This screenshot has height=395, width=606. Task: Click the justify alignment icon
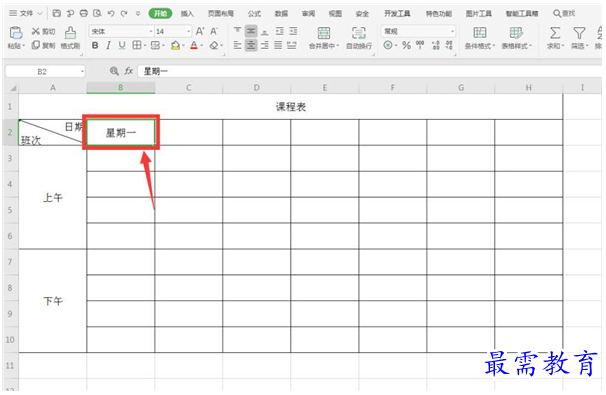tap(278, 46)
